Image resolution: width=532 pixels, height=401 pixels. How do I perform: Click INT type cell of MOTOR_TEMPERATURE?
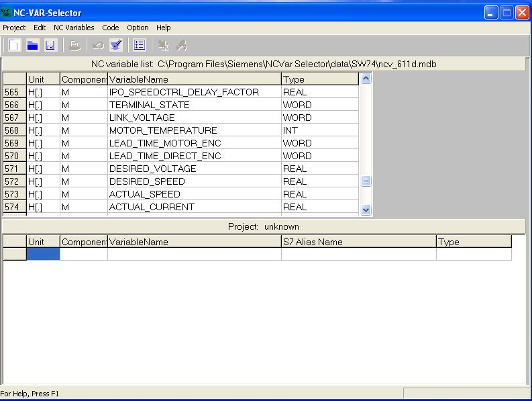[320, 130]
